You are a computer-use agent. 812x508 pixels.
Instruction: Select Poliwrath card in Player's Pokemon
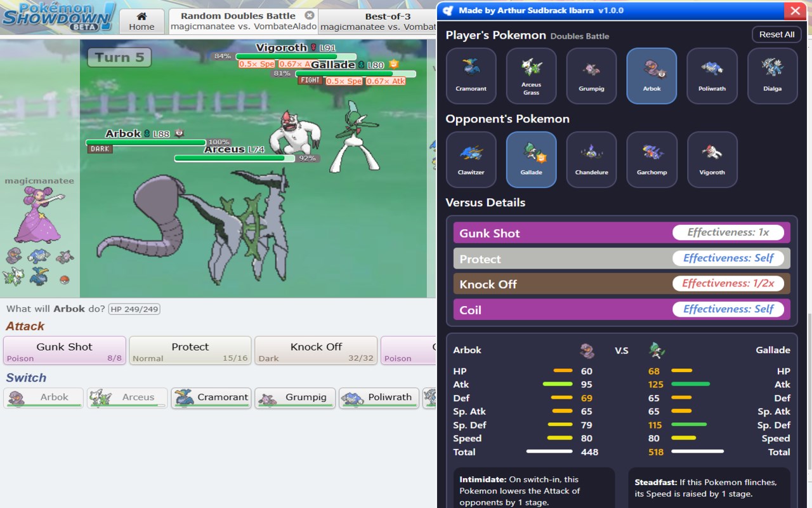pos(712,76)
